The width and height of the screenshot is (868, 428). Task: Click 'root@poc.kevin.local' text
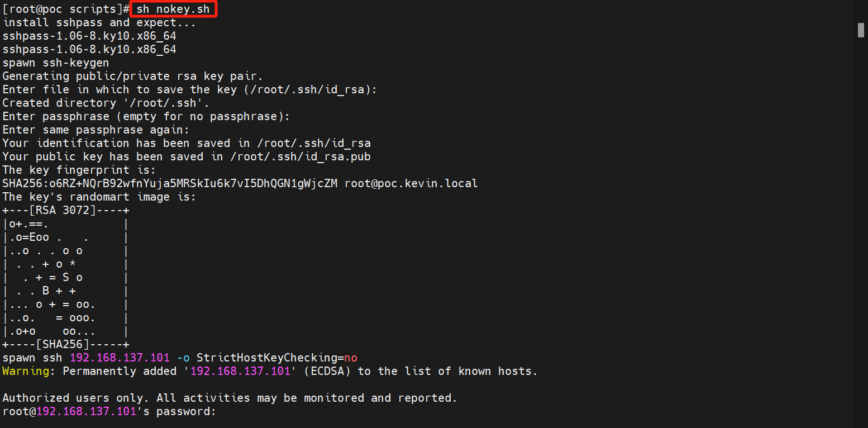point(411,183)
